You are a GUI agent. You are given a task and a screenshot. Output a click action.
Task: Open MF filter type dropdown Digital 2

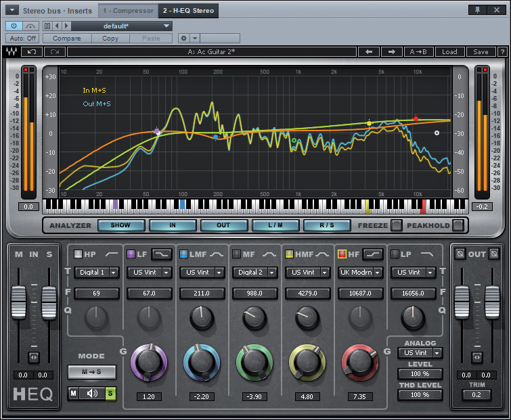click(x=254, y=272)
